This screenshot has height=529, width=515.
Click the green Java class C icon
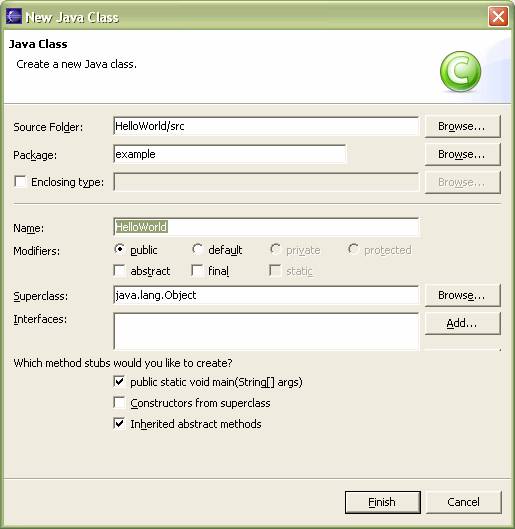pyautogui.click(x=460, y=71)
